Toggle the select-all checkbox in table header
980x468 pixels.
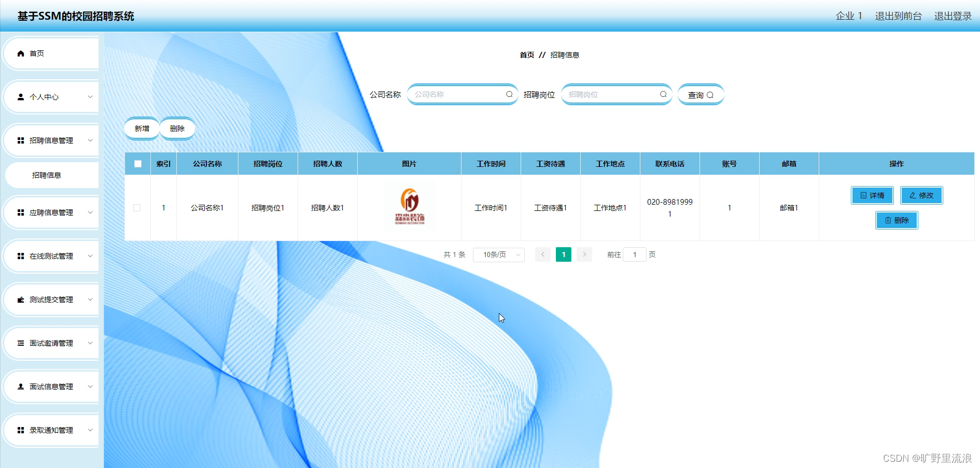click(x=137, y=163)
